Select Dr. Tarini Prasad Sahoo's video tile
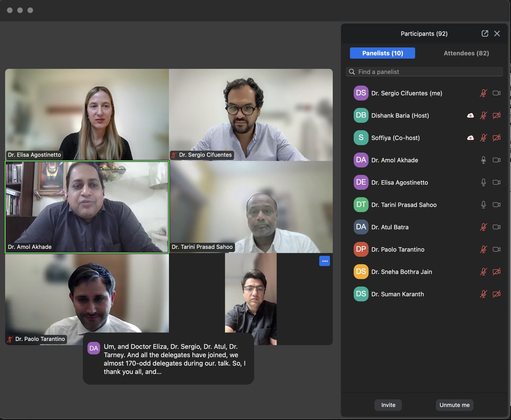 click(x=251, y=207)
